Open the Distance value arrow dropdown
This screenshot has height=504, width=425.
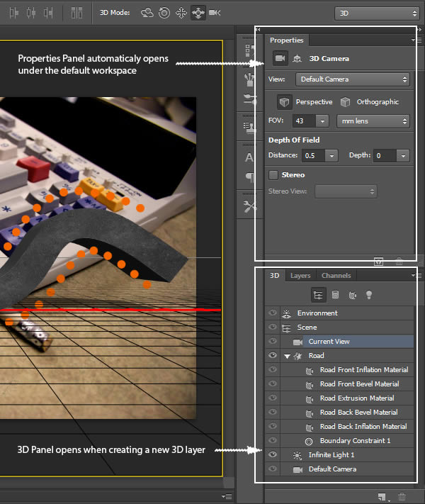pyautogui.click(x=331, y=156)
